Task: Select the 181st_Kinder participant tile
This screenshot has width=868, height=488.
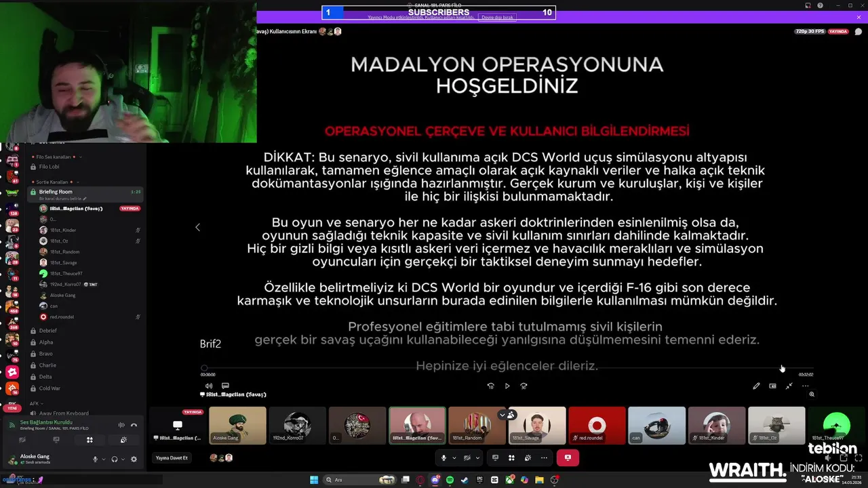Action: point(717,426)
